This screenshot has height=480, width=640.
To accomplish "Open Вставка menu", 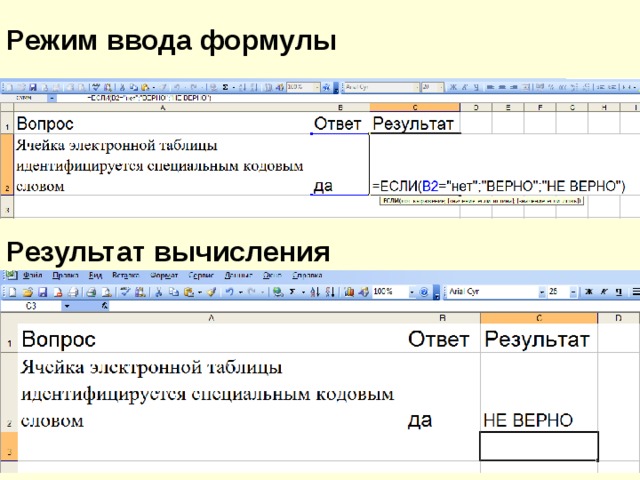I will [x=126, y=276].
